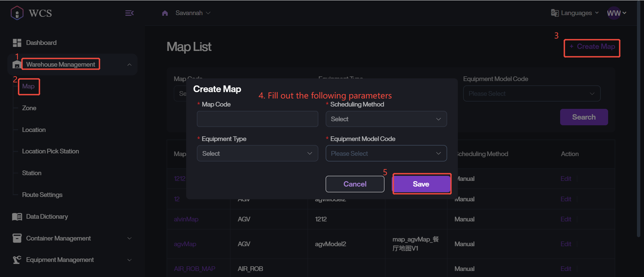The width and height of the screenshot is (644, 277).
Task: Click the WCS logo icon
Action: click(x=17, y=13)
